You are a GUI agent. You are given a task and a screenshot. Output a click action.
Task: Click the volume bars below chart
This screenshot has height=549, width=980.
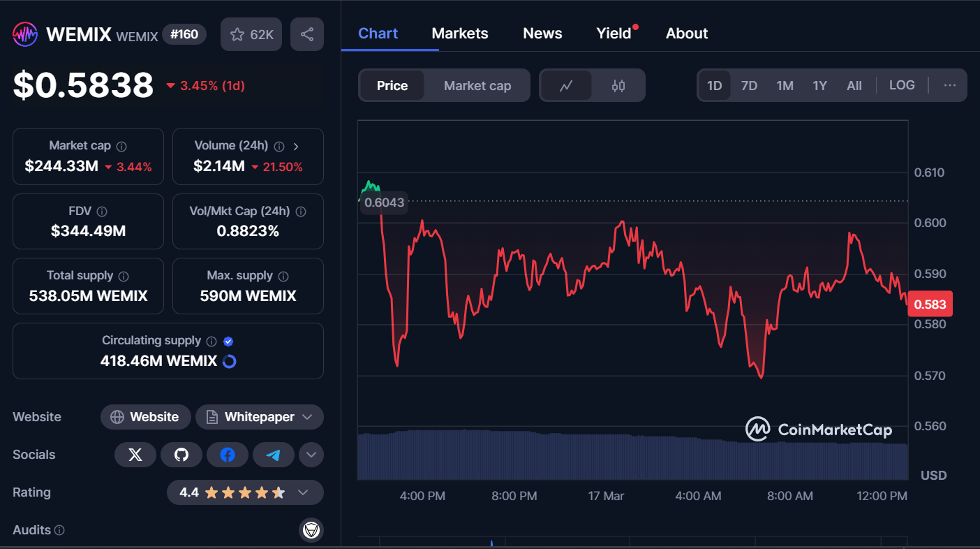pyautogui.click(x=632, y=455)
